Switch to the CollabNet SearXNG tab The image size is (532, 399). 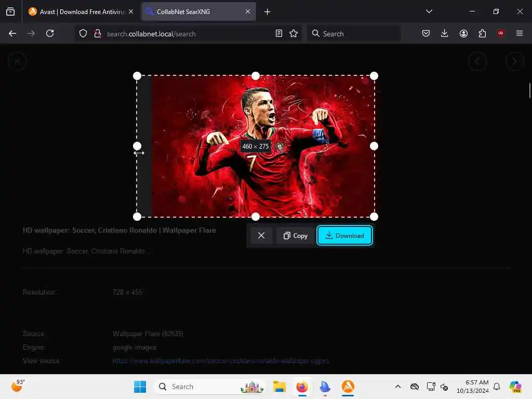(199, 12)
